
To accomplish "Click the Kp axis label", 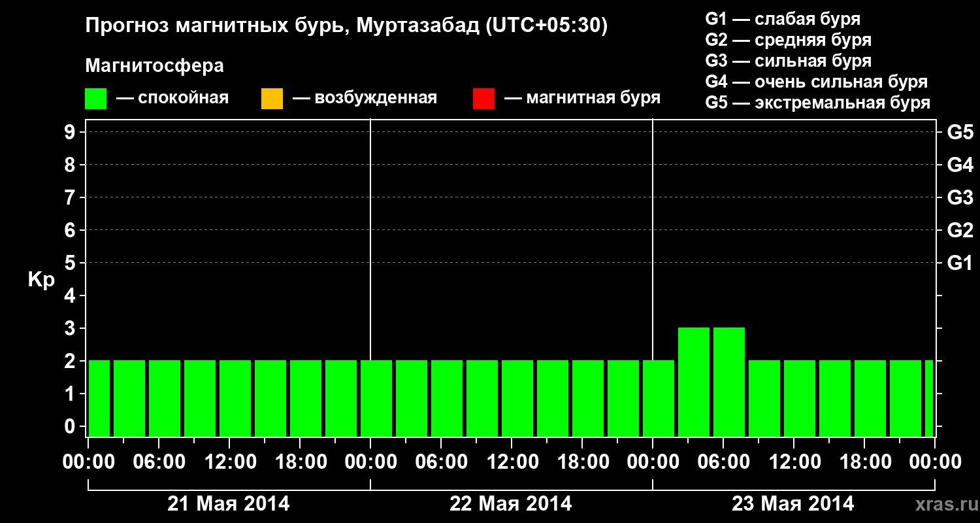I will coord(42,280).
